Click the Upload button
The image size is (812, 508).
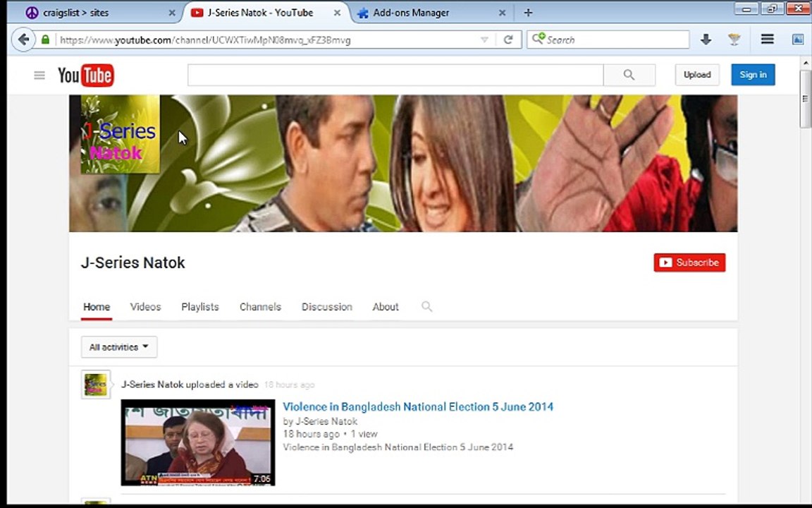pyautogui.click(x=697, y=75)
